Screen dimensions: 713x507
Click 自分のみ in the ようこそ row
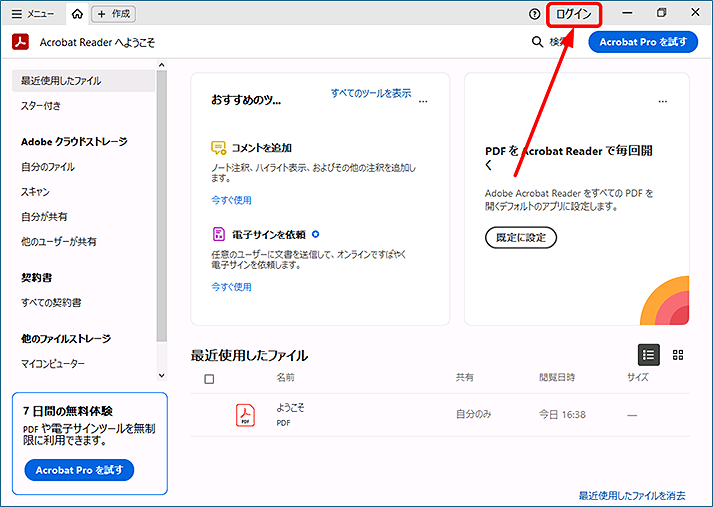(474, 414)
